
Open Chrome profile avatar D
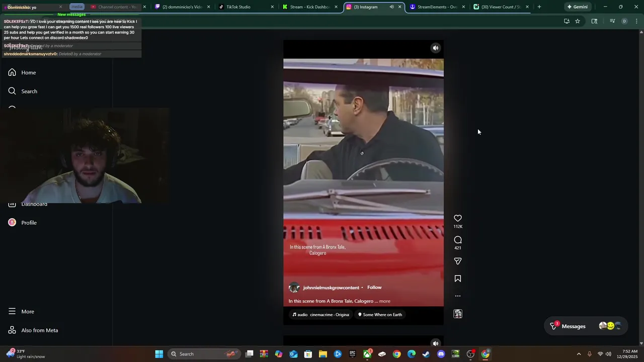[624, 21]
